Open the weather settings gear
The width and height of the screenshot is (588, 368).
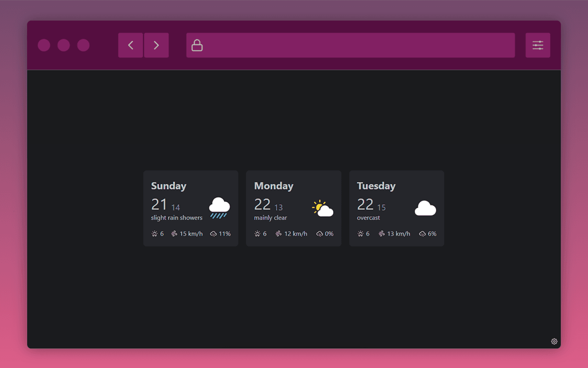click(554, 341)
